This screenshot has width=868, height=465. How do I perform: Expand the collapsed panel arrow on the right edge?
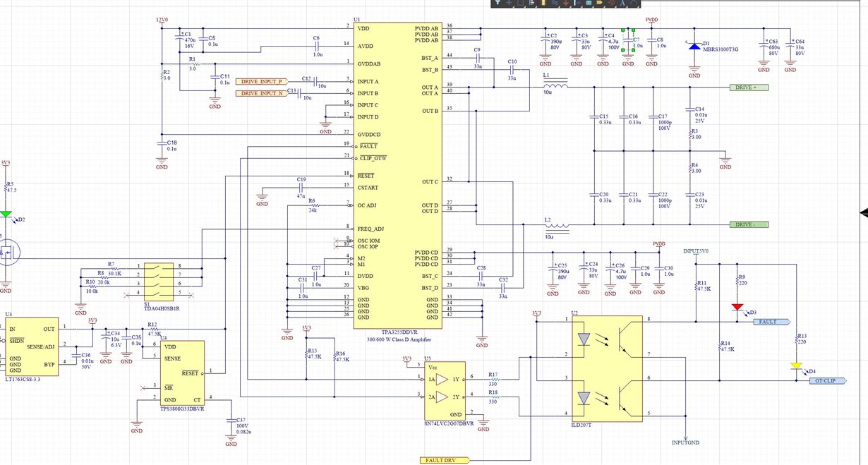pos(864,213)
